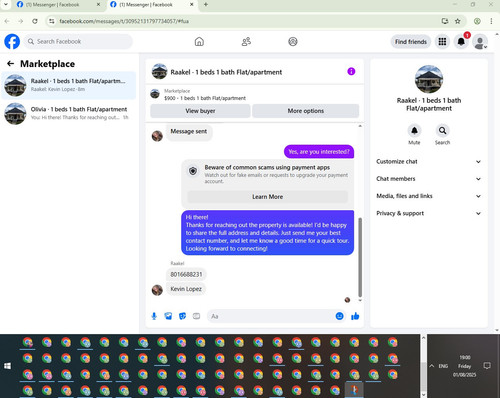
Task: Click the Kevin Lopez message bubble
Action: (x=186, y=289)
